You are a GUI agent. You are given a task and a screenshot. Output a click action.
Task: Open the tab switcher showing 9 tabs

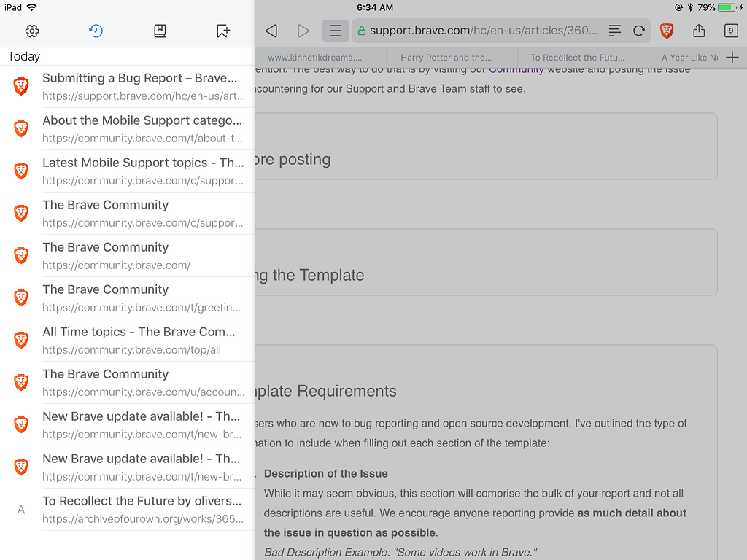731,31
